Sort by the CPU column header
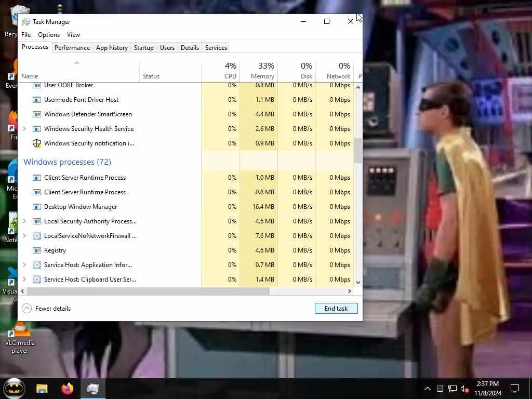Viewport: 532px width, 399px height. click(221, 71)
